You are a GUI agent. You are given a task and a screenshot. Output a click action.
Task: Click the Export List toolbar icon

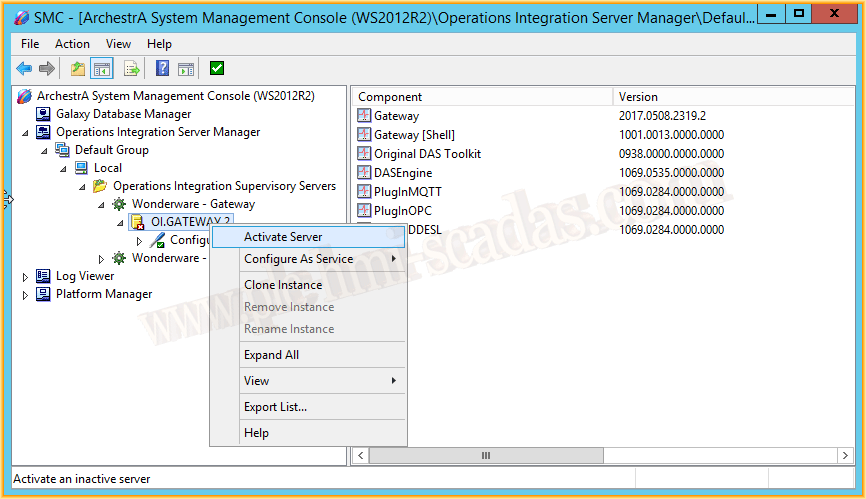point(131,68)
